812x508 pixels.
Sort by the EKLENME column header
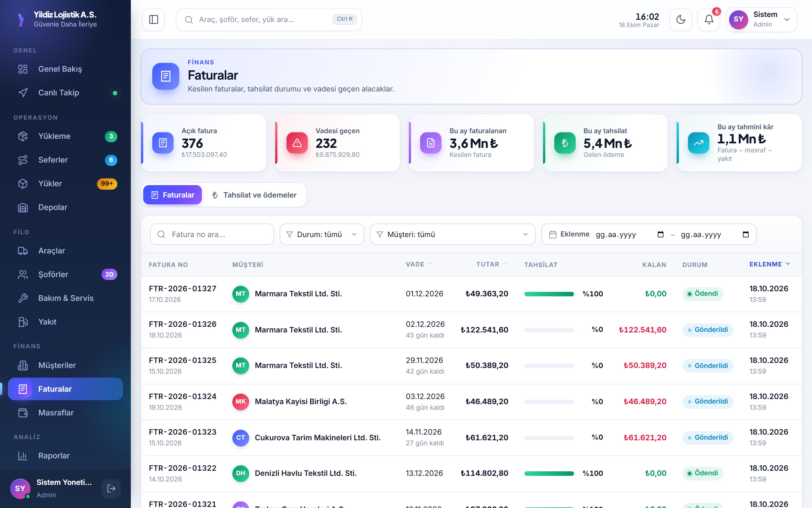[769, 264]
